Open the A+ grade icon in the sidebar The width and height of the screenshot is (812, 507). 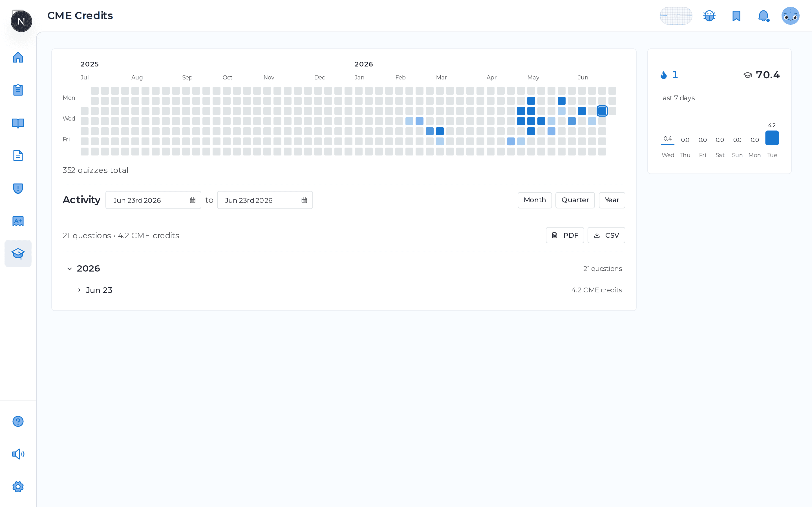click(x=18, y=221)
